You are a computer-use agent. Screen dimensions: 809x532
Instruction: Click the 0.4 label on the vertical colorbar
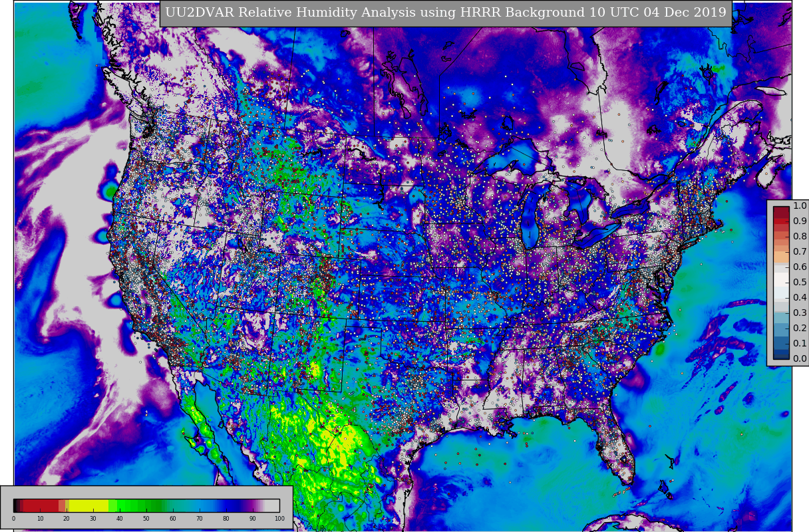(x=800, y=298)
